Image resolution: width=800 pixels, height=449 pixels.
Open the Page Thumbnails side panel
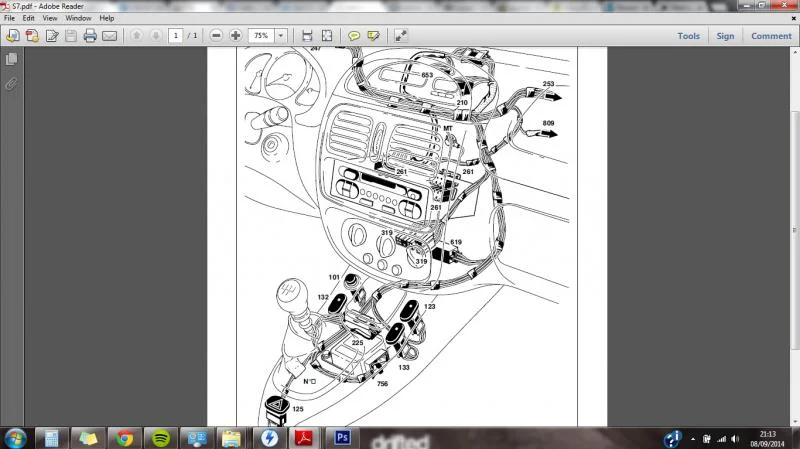(11, 59)
